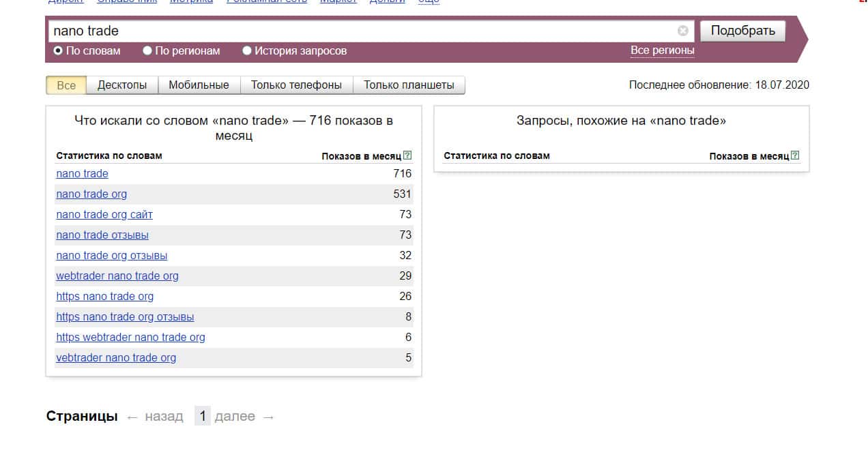Open help icon beside left 'Показов в месяц'
Viewport: 868px width, 461px height.
[x=407, y=155]
